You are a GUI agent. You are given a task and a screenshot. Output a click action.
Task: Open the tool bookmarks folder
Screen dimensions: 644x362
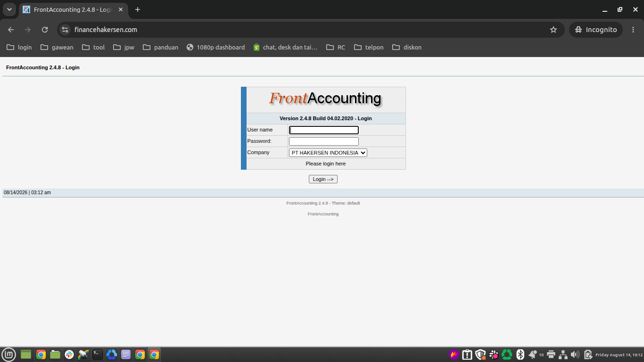93,47
